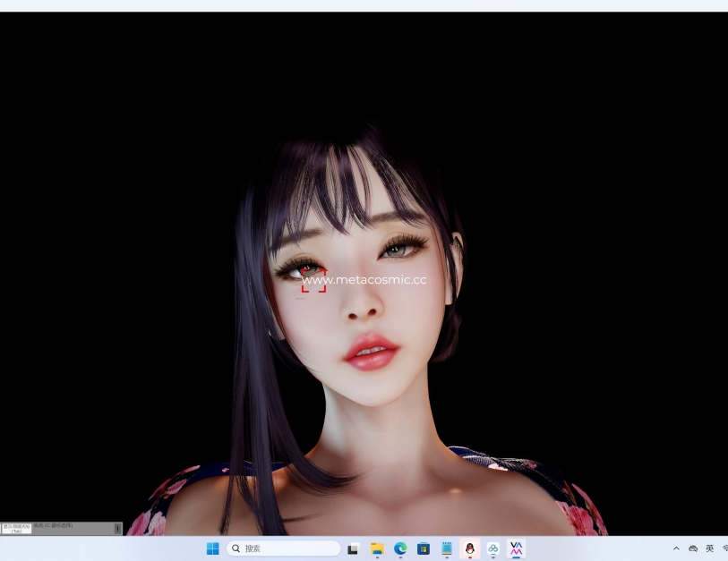This screenshot has width=728, height=561.
Task: Open the three-dot menu in VaM bar
Action: point(117,529)
